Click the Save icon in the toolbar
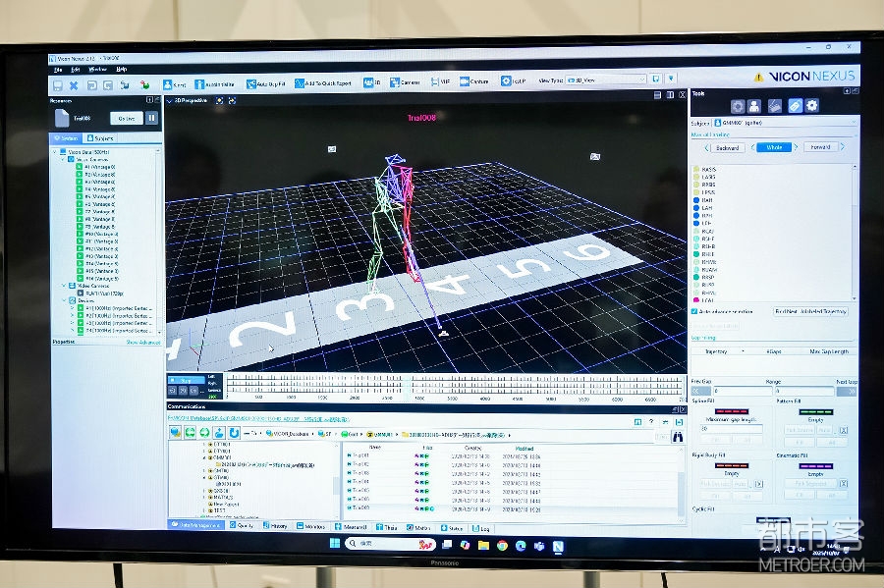This screenshot has height=588, width=884. coord(57,85)
